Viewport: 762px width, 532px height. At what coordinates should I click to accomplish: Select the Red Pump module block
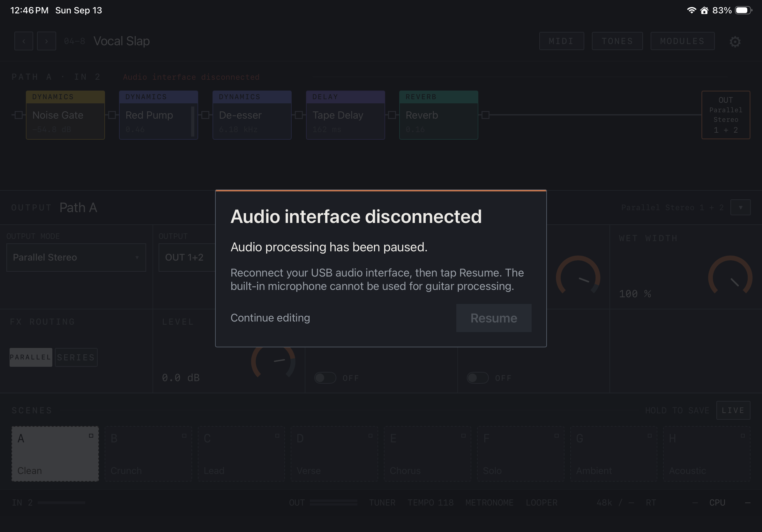[159, 115]
